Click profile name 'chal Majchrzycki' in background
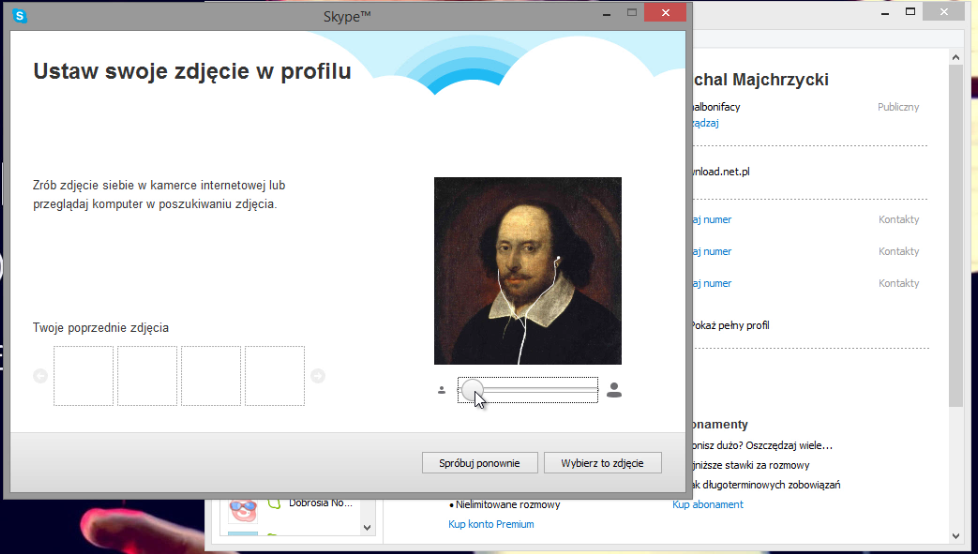The width and height of the screenshot is (978, 554). (761, 80)
